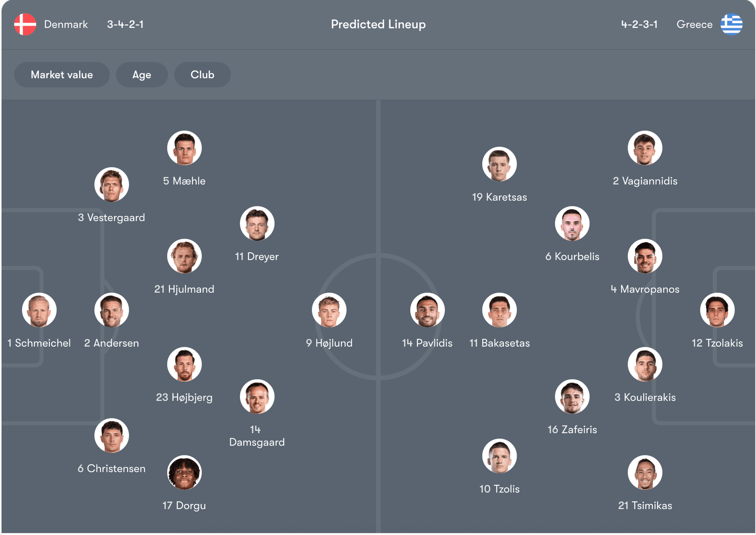Click the Denmark flag icon
Screen dimensions: 756x535
[25, 24]
